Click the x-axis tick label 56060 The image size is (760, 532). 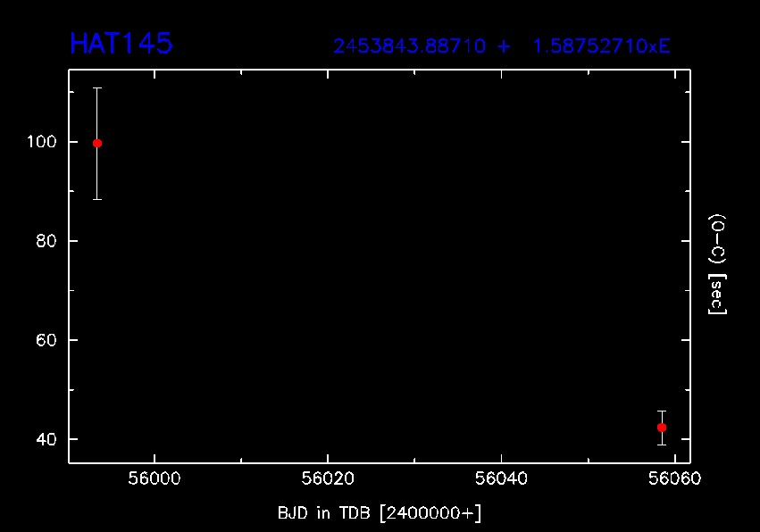675,479
